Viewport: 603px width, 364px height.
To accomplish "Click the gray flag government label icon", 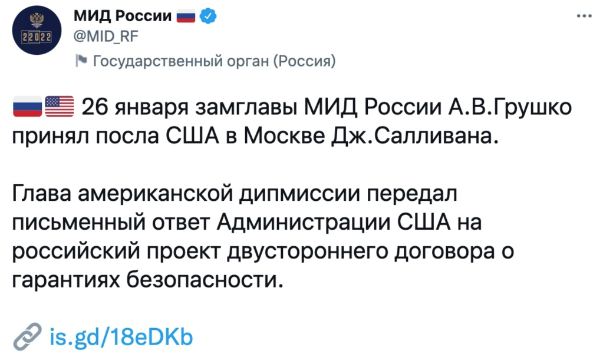I will (x=81, y=60).
